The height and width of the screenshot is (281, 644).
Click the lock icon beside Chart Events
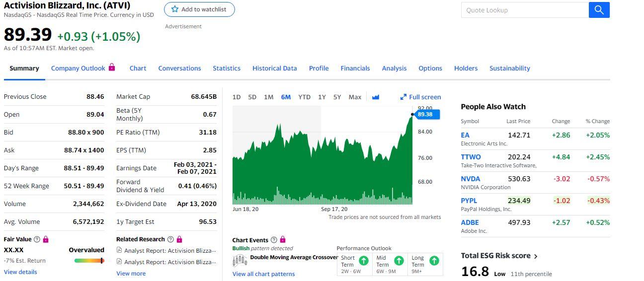283,240
